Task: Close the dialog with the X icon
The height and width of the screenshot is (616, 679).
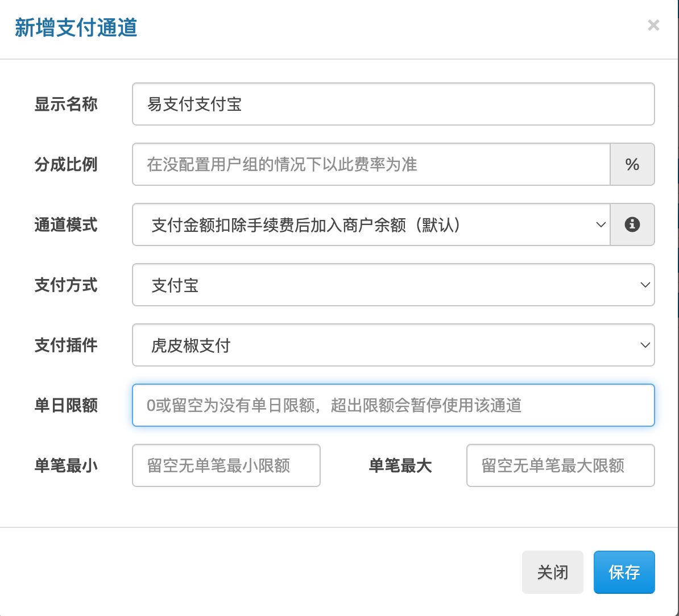Action: pyautogui.click(x=653, y=26)
